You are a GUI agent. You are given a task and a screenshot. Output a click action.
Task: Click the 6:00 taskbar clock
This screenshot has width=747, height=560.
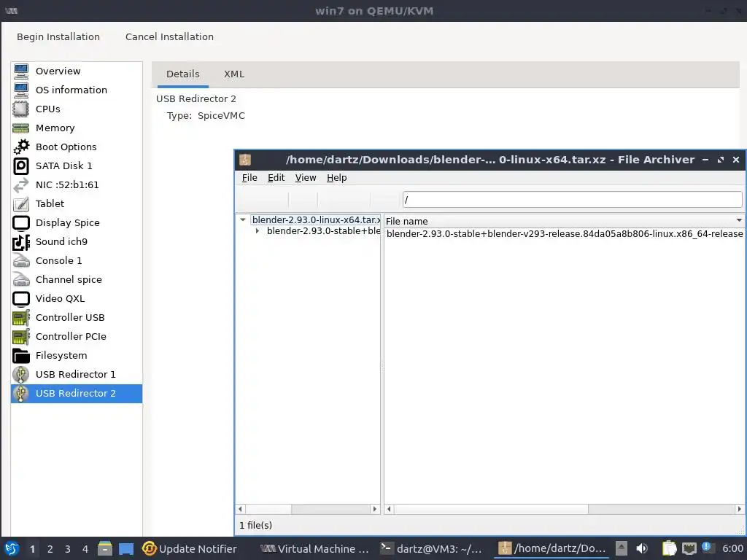(732, 548)
